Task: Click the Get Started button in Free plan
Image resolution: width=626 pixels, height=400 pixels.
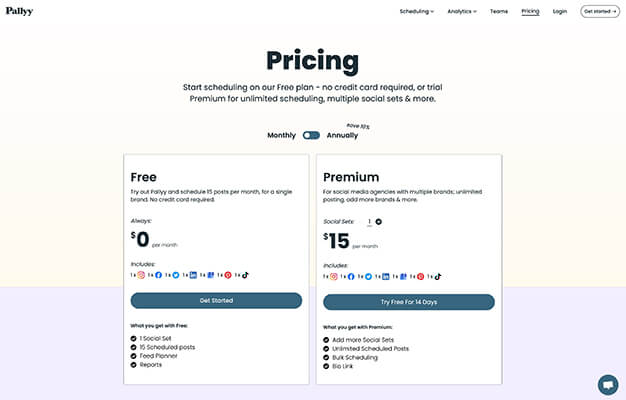Action: click(x=216, y=300)
